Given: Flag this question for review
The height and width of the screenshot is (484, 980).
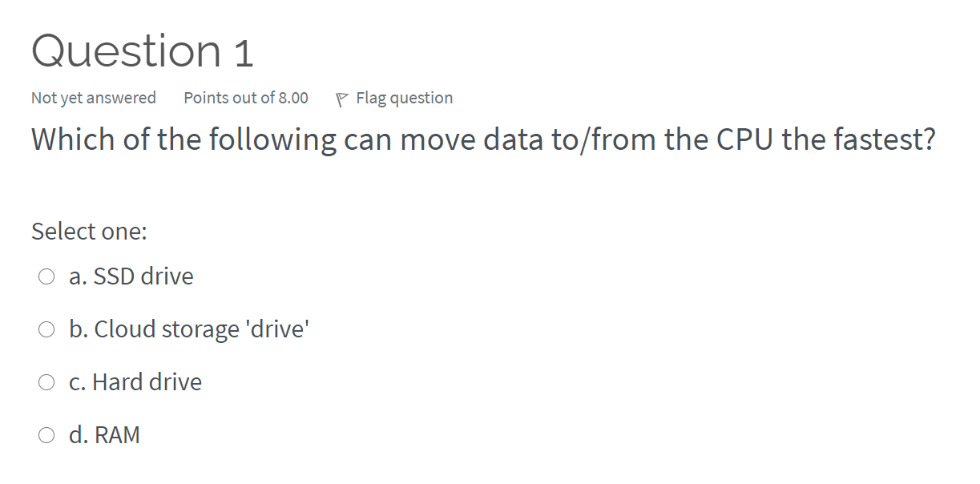Looking at the screenshot, I should click(393, 97).
